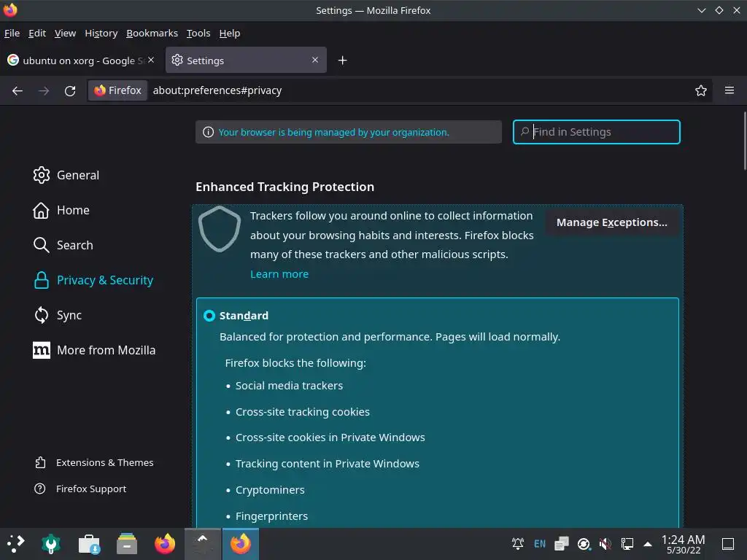Switch to the Settings tab
Image resolution: width=747 pixels, height=560 pixels.
(246, 60)
